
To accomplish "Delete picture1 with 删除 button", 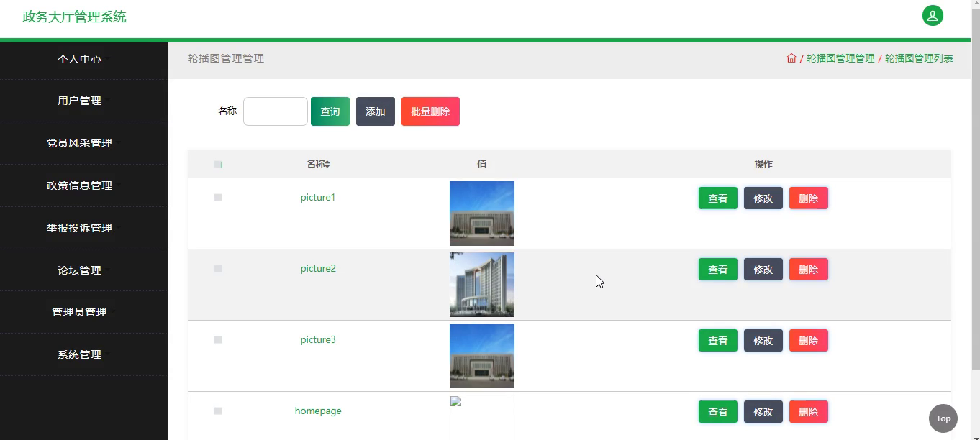I will [x=809, y=198].
